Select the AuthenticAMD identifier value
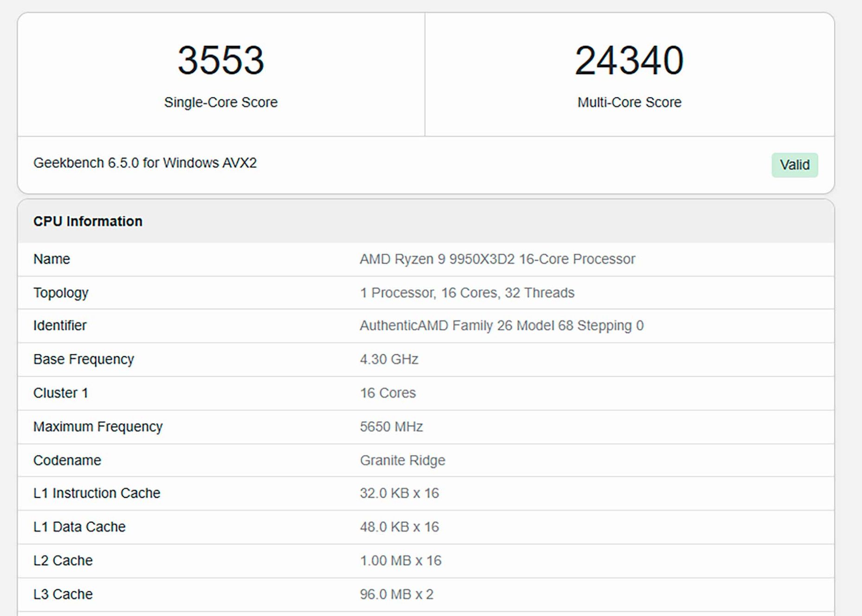Screen dimensions: 862x616 click(x=502, y=326)
